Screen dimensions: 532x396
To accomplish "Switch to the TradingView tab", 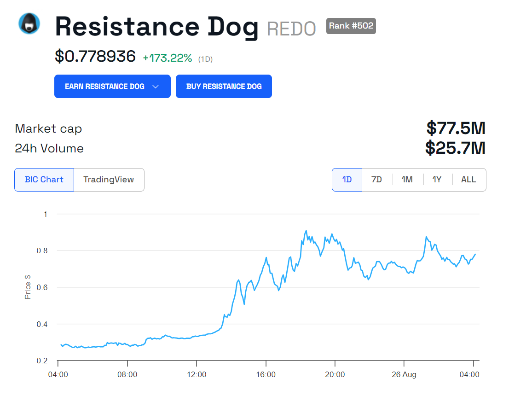I will pyautogui.click(x=109, y=180).
